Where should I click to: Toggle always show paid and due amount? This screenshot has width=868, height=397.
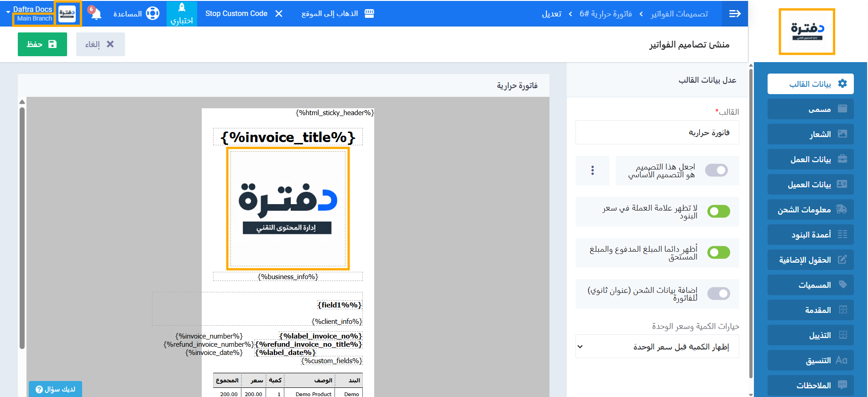[x=718, y=253]
